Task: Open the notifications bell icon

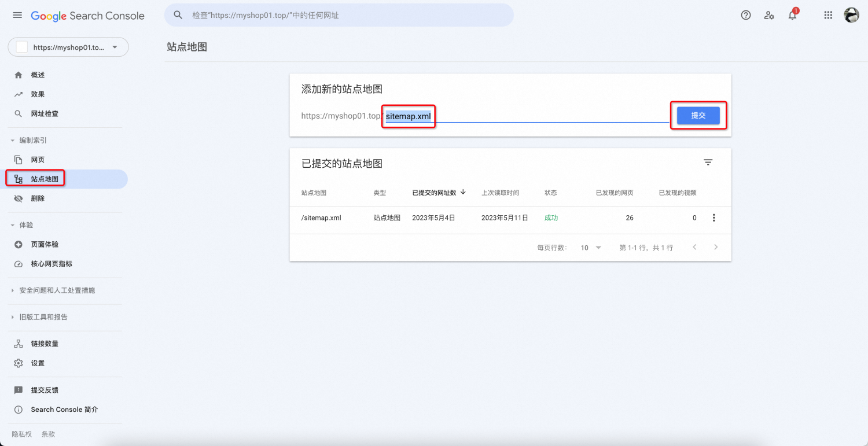Action: [x=792, y=16]
